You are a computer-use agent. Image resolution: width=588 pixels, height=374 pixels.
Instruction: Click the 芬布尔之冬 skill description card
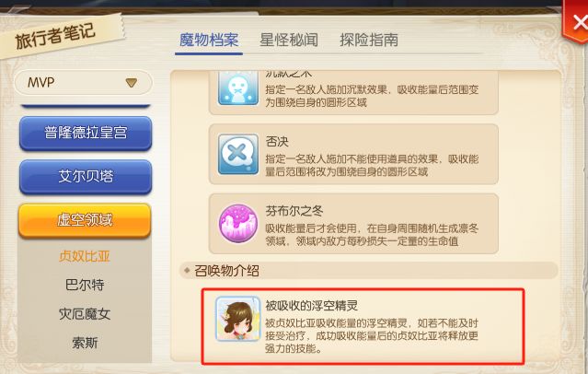coord(353,224)
